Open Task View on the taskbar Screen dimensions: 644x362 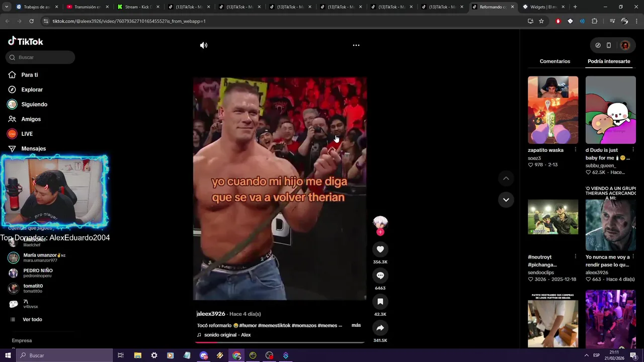click(121, 355)
